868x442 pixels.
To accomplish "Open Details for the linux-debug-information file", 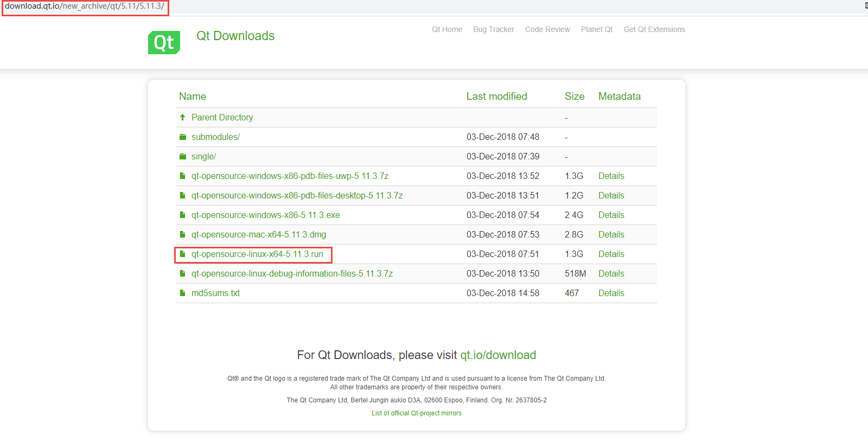I will [x=611, y=273].
